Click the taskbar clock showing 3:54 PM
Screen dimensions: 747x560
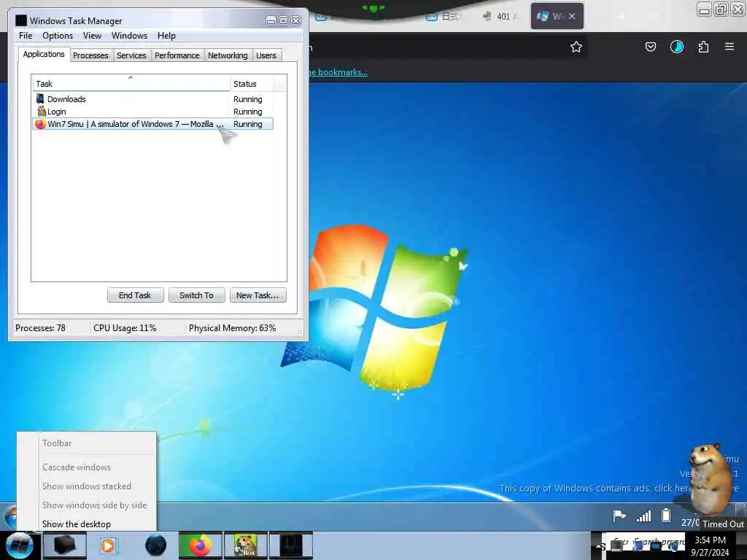click(710, 545)
